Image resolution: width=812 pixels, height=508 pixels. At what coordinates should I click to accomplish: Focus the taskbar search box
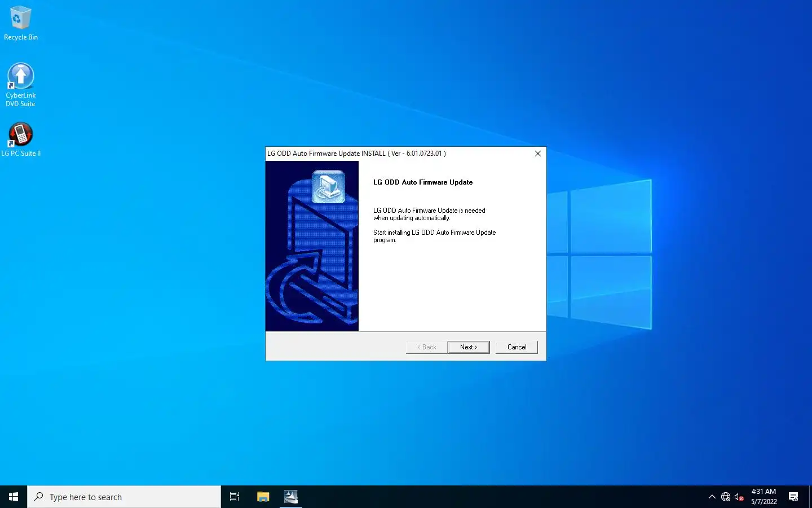(124, 497)
